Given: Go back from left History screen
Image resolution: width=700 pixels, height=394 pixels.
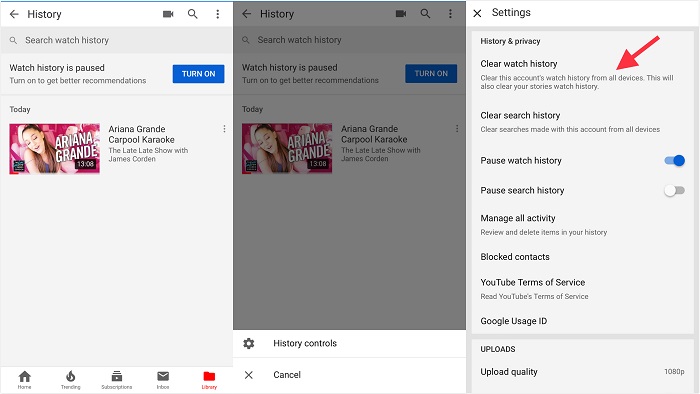Looking at the screenshot, I should point(14,14).
